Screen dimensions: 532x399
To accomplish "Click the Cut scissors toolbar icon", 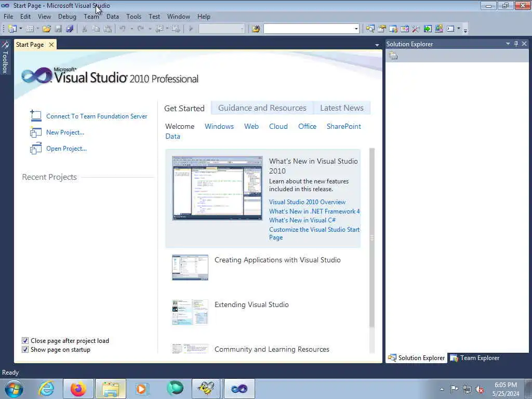I will 85,29.
